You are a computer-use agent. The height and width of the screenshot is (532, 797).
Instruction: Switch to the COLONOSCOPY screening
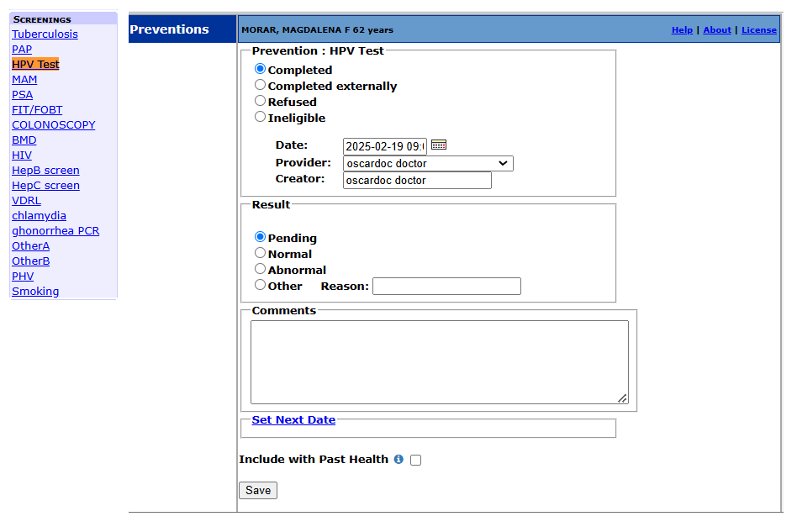click(x=53, y=125)
